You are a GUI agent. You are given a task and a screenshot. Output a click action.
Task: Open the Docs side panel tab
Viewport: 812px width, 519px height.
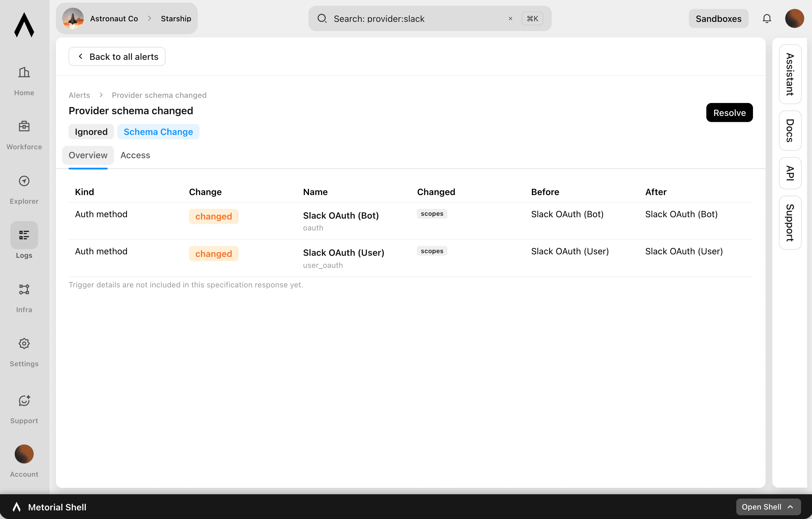pos(790,130)
